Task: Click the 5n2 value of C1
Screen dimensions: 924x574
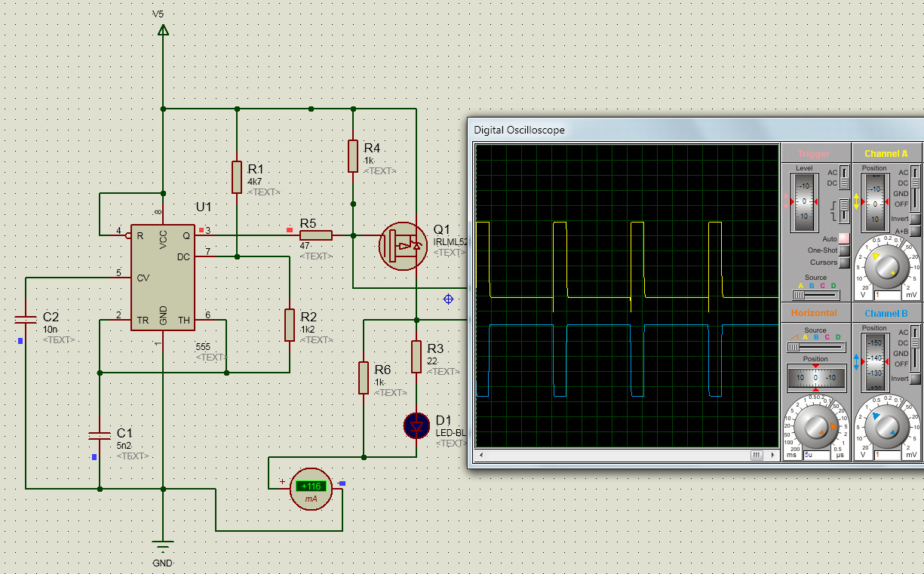Action: pyautogui.click(x=124, y=446)
